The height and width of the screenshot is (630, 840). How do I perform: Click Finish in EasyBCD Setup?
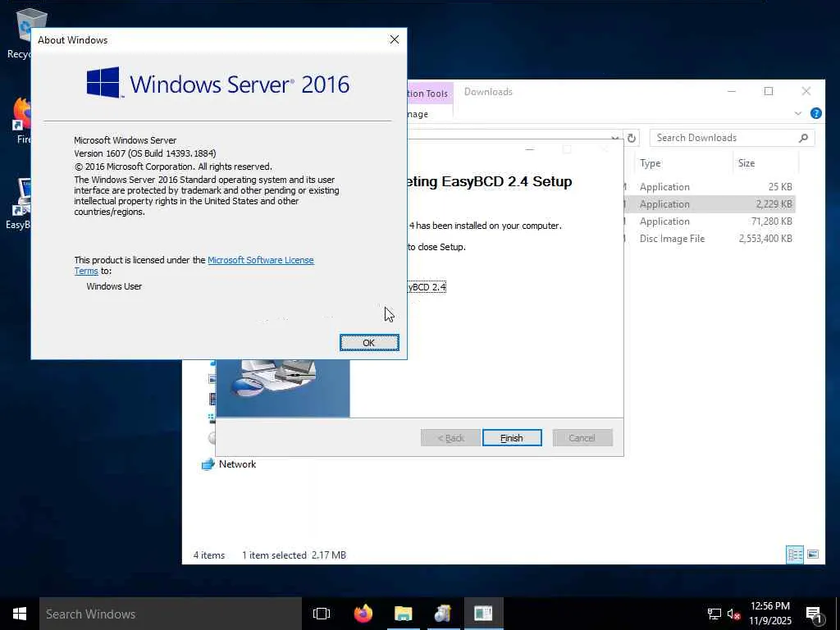[512, 438]
